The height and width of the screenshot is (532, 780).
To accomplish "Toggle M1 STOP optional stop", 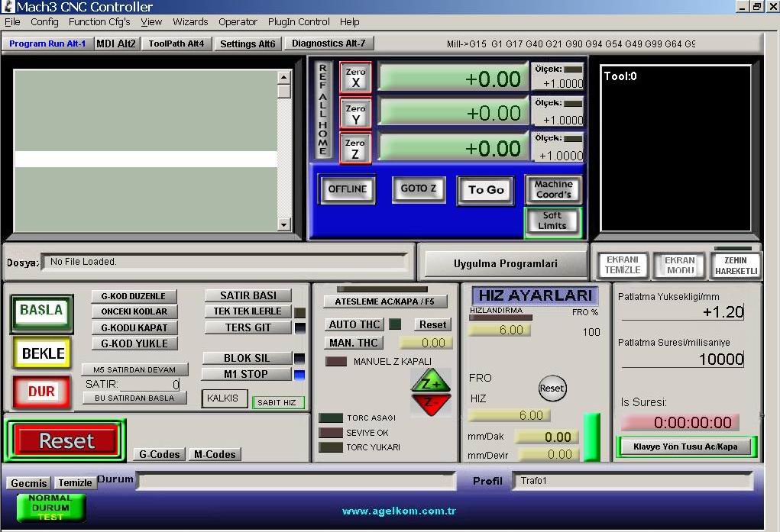I will (246, 374).
